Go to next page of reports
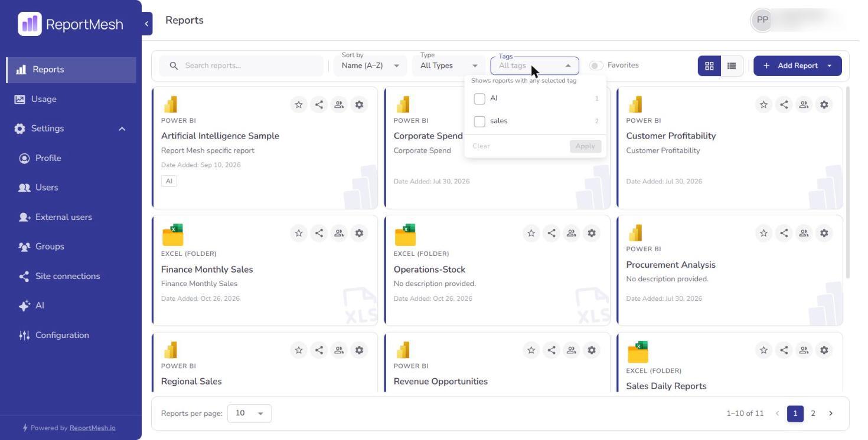 pyautogui.click(x=831, y=413)
